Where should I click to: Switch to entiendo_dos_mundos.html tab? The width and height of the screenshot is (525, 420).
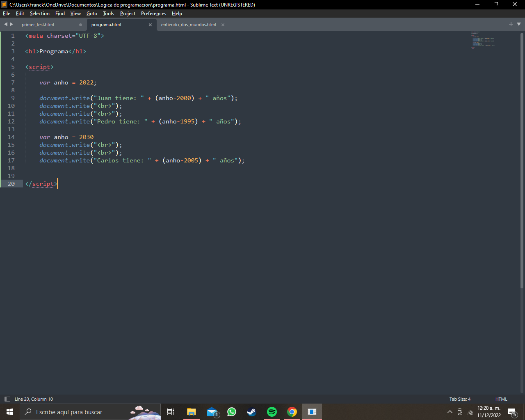pyautogui.click(x=188, y=25)
